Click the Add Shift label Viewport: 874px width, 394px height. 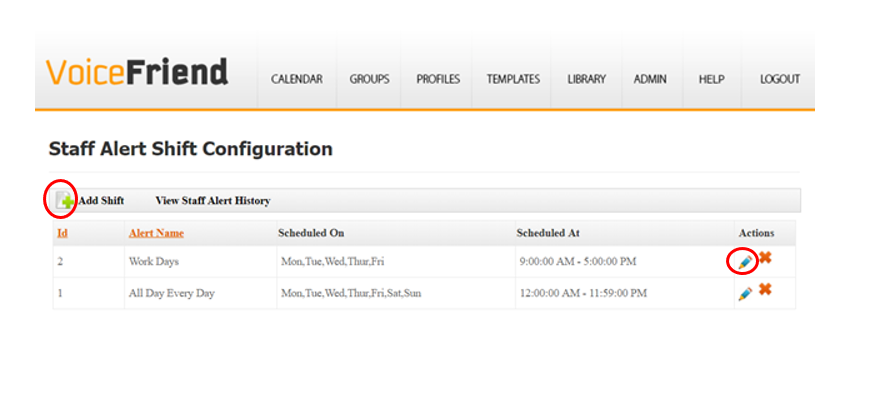tap(101, 201)
